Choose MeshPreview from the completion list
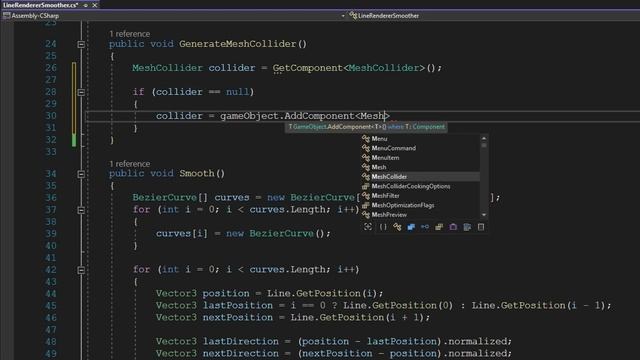640x360 pixels. click(x=420, y=215)
